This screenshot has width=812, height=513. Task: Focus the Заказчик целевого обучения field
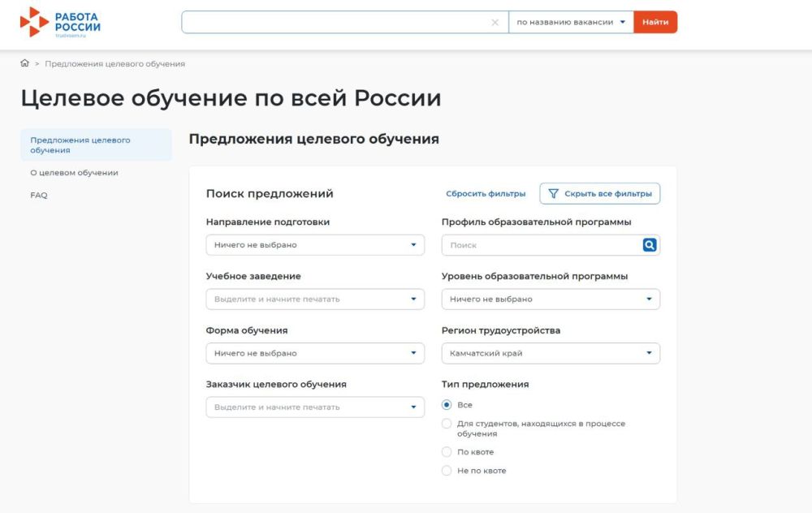(309, 407)
